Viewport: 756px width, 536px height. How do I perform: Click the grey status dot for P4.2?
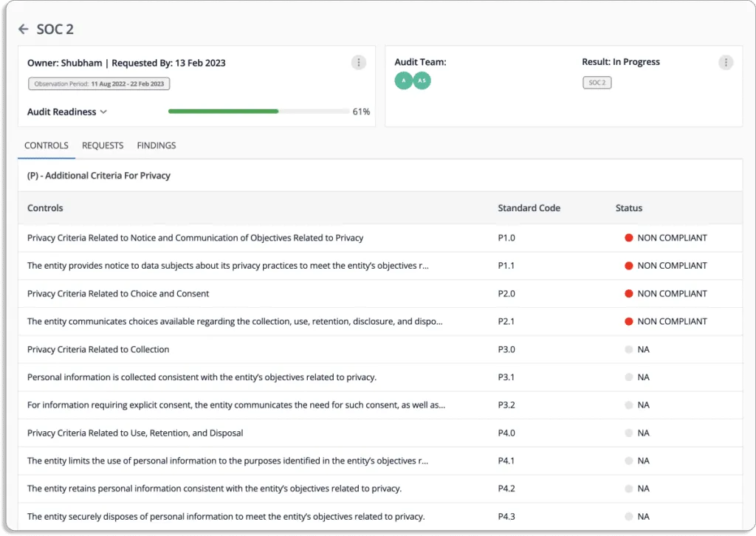(629, 489)
